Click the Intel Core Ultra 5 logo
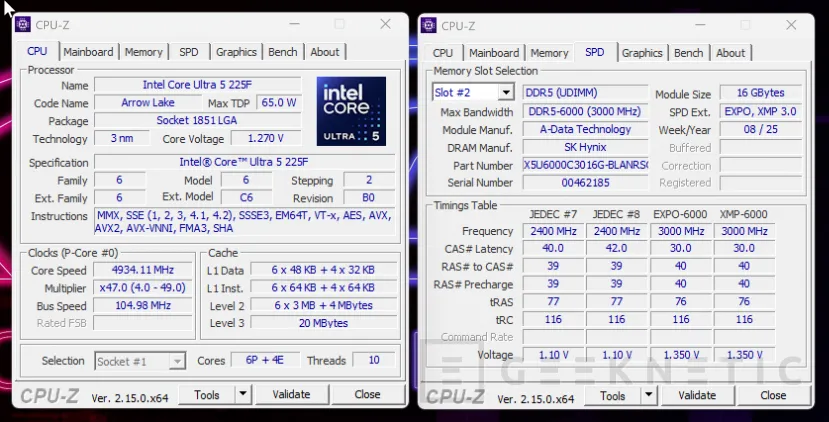 [351, 111]
